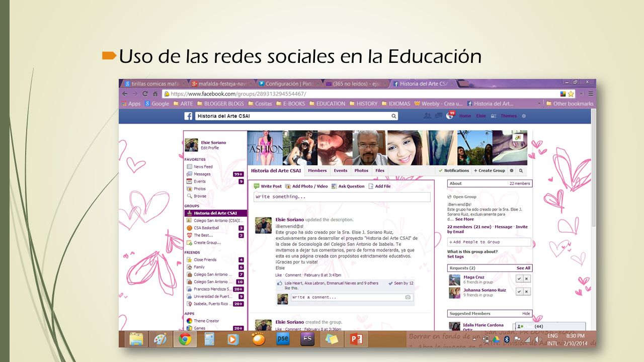
Task: Click the Add People to Group field
Action: click(489, 242)
